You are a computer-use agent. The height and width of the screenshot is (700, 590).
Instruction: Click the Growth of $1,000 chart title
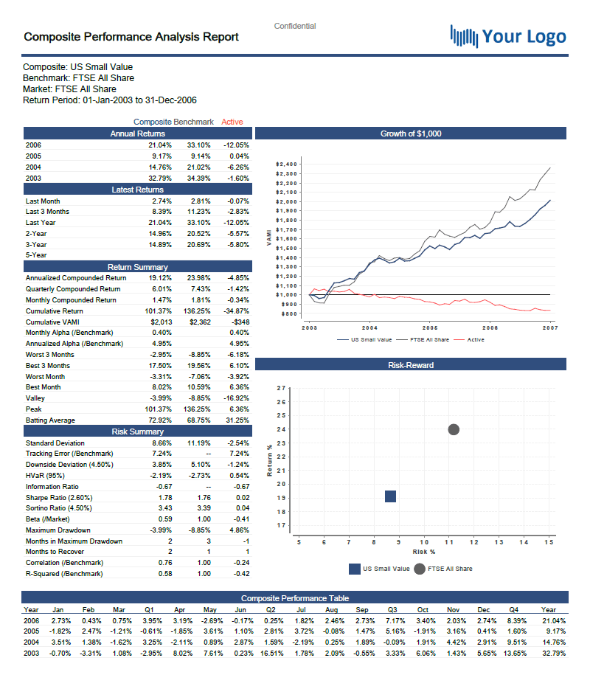point(411,134)
